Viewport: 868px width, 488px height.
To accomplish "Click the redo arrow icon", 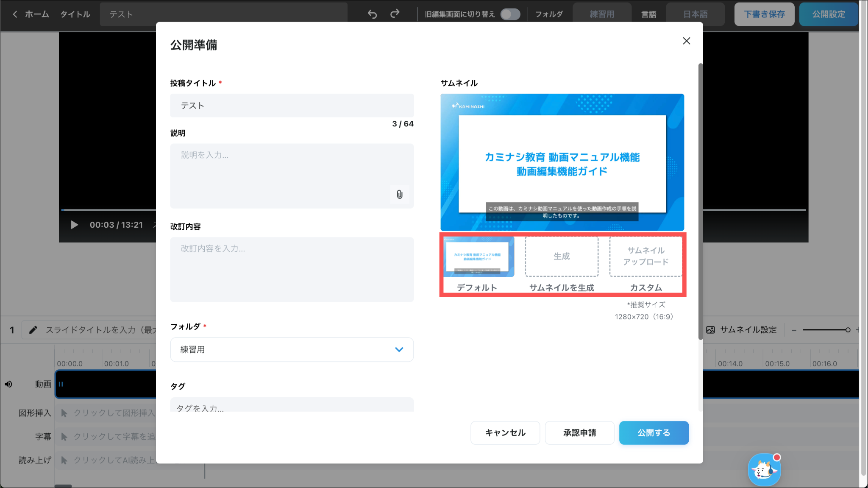I will tap(395, 14).
